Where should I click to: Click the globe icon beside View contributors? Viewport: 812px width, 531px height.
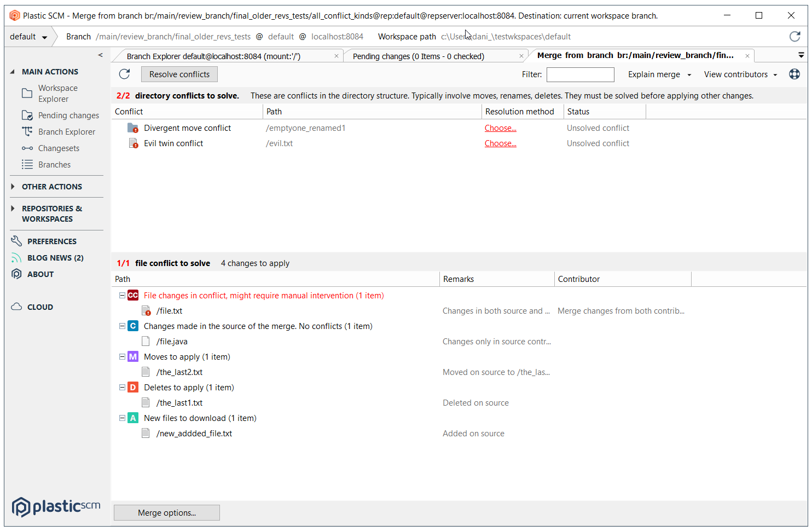[x=794, y=74]
